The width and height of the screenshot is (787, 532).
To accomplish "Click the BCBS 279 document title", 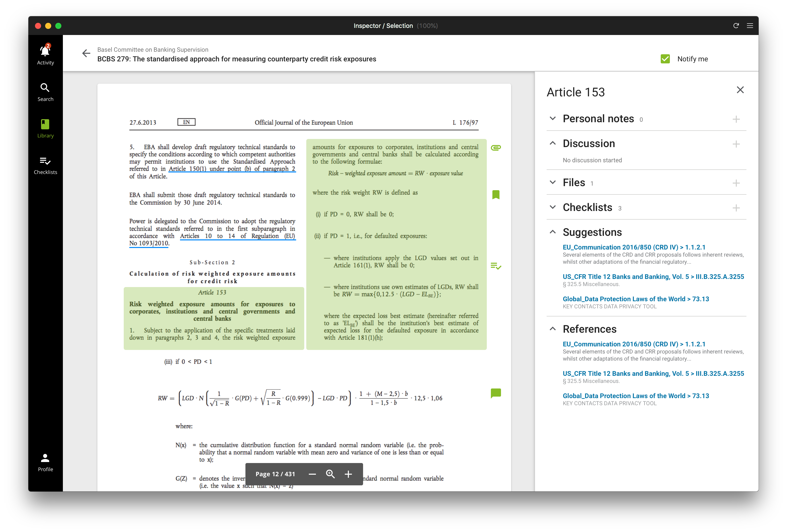I will [x=236, y=59].
